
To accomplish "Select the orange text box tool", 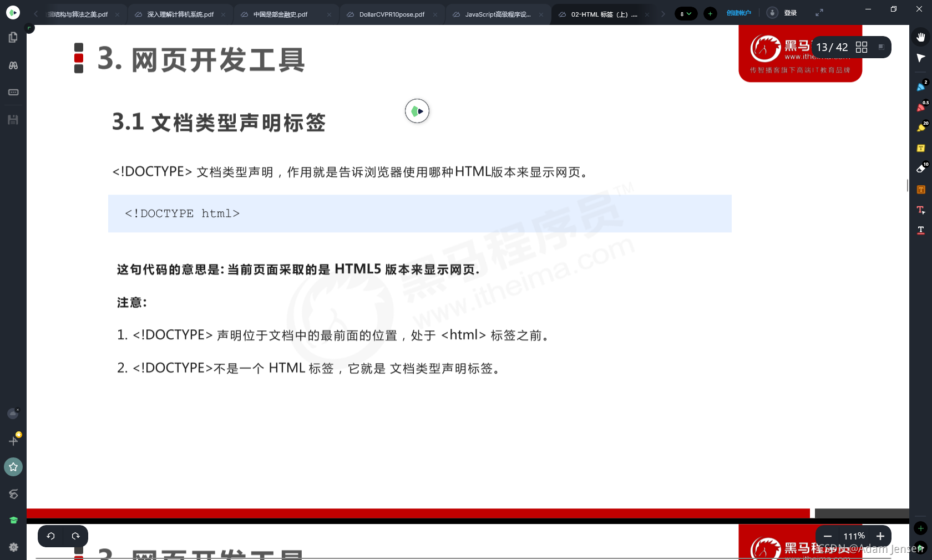I will 921,190.
